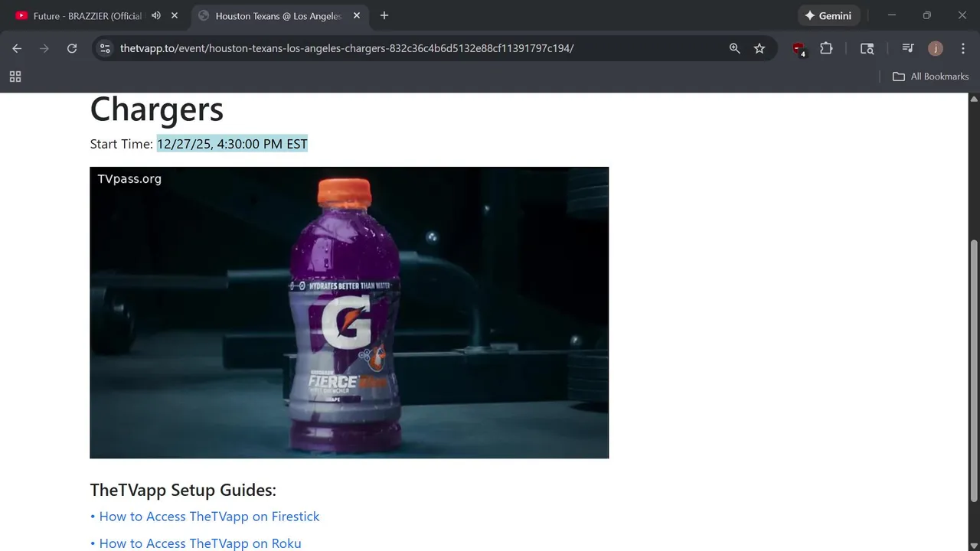The height and width of the screenshot is (551, 980).
Task: Open the tab search side panel icon
Action: (x=867, y=48)
